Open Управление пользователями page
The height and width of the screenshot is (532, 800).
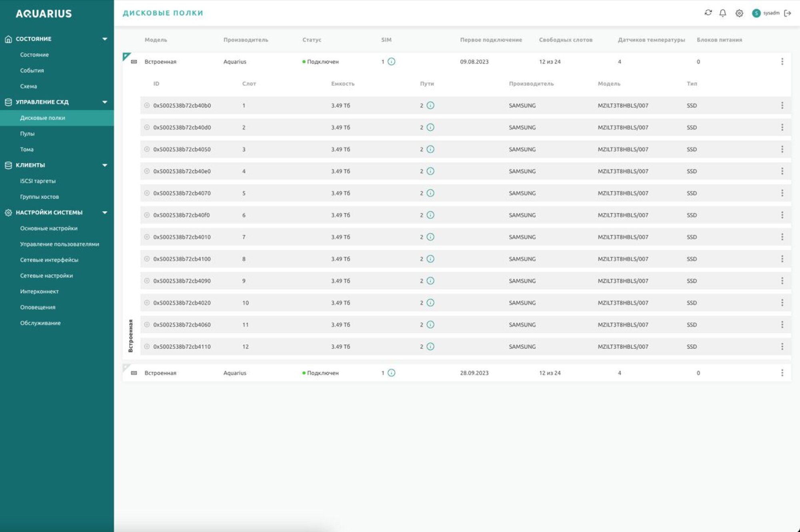60,244
